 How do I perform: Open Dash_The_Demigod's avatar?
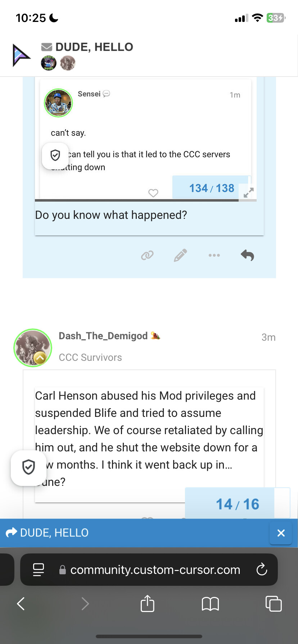[x=33, y=348]
